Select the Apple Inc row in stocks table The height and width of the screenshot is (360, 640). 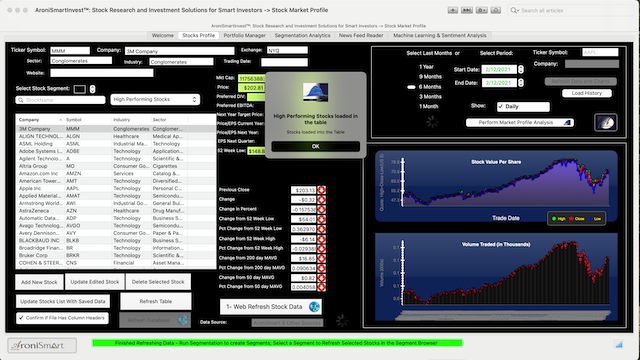[116, 189]
